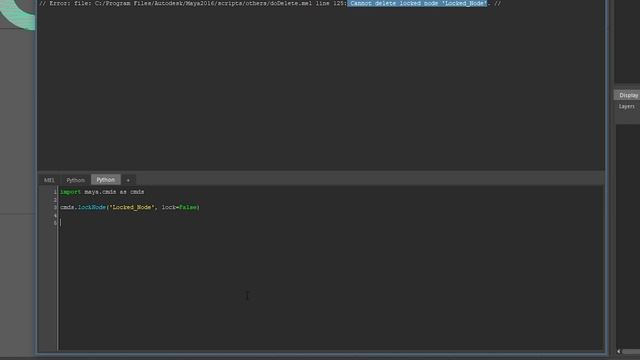Click 'lock=False' argument in the code
Screen dimensions: 640x360
pyautogui.click(x=179, y=207)
